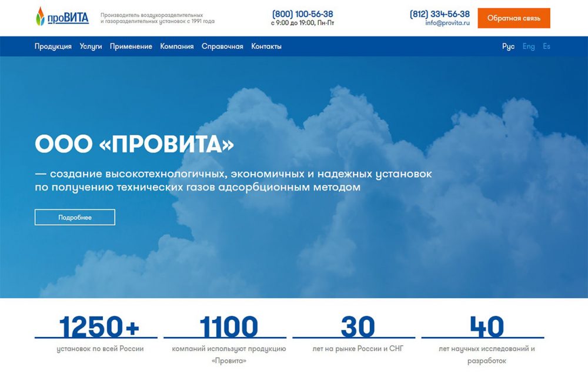588x381 pixels.
Task: Open the Применение section
Action: [x=131, y=46]
